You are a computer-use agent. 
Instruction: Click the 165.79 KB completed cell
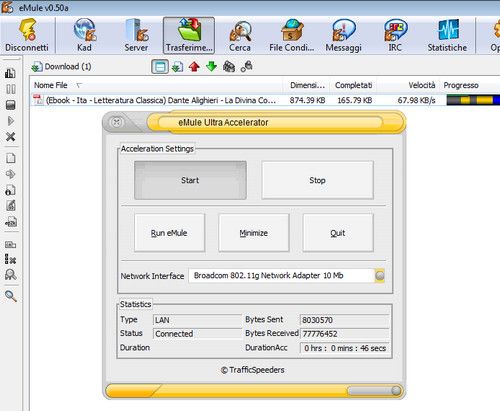355,100
